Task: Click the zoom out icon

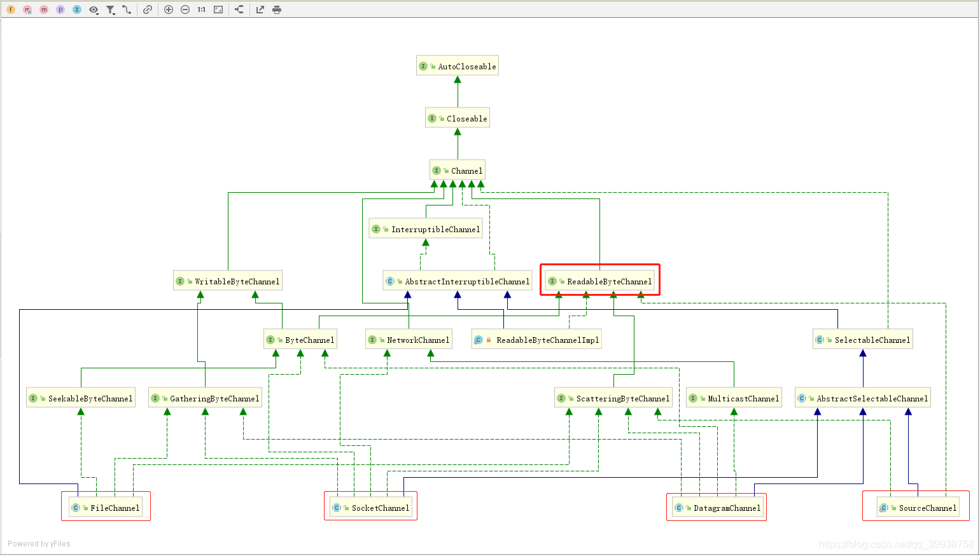Action: [x=185, y=10]
